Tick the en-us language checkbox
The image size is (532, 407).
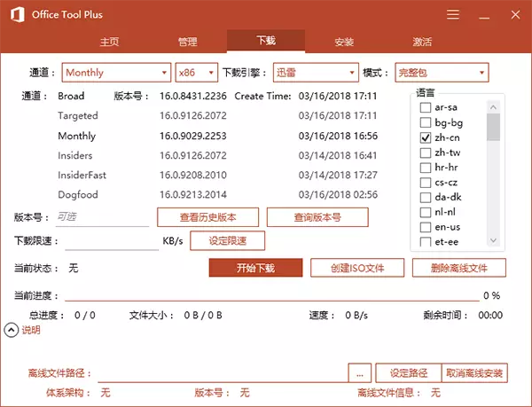pos(426,227)
